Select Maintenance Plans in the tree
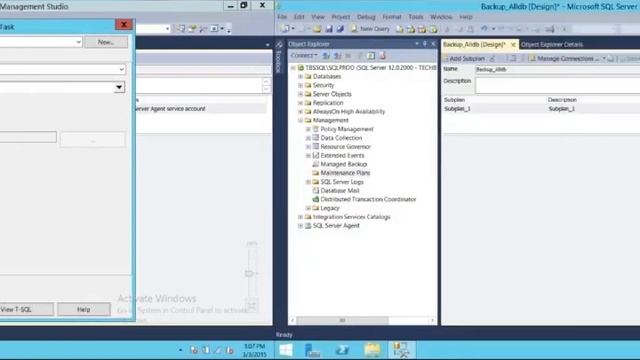 click(345, 173)
